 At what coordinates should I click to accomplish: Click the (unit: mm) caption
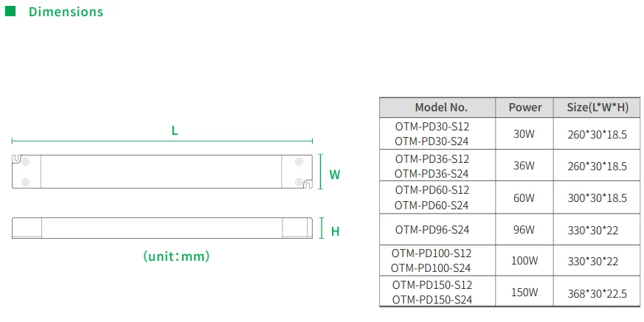(x=176, y=256)
